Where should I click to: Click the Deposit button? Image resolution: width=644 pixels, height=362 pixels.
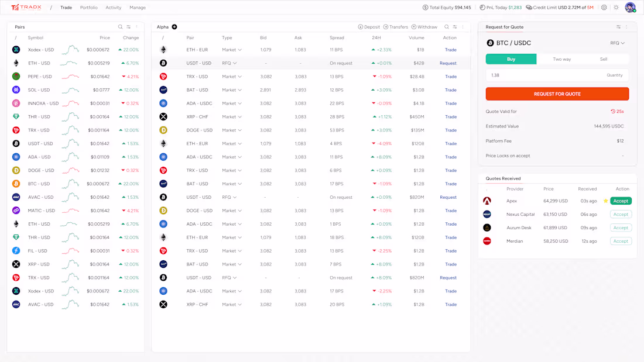(x=369, y=27)
